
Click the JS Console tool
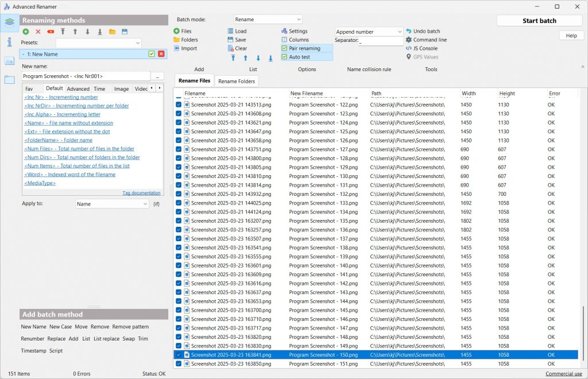click(x=421, y=48)
